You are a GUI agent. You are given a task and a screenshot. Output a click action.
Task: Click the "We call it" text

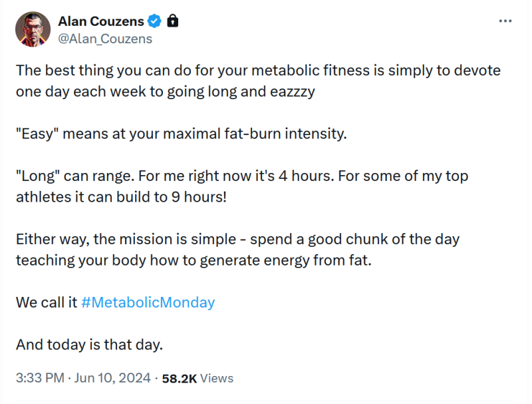click(x=47, y=302)
